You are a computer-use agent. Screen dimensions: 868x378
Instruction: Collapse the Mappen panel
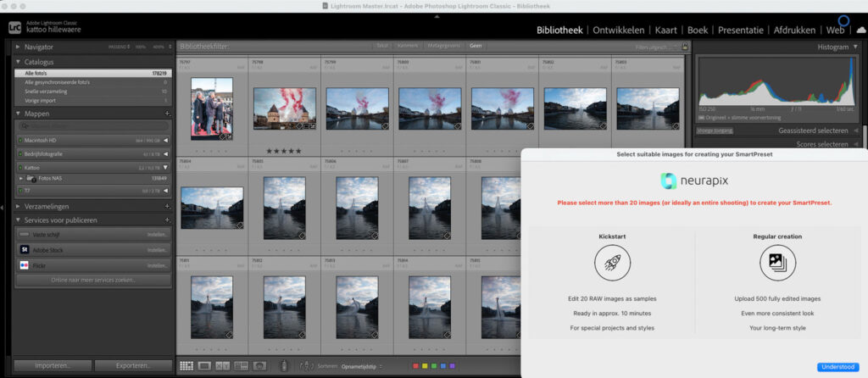coord(18,114)
